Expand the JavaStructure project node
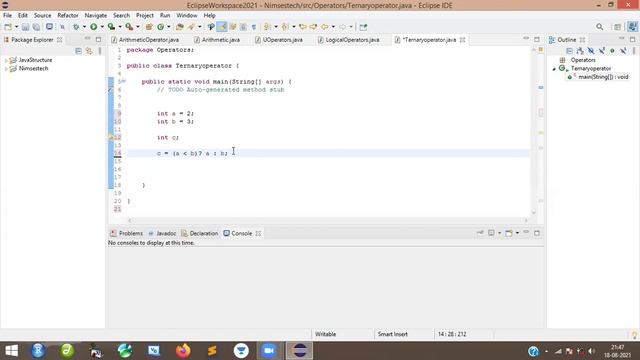640x360 pixels. coord(6,60)
